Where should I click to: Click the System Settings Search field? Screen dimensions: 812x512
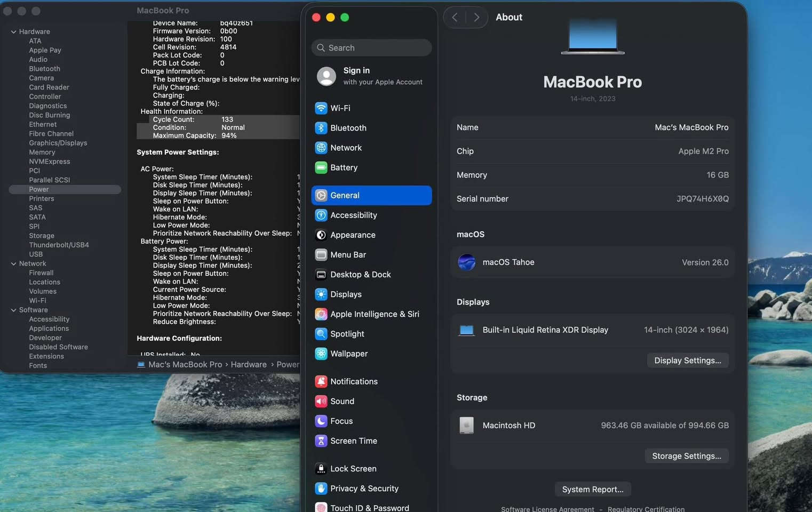pyautogui.click(x=371, y=48)
